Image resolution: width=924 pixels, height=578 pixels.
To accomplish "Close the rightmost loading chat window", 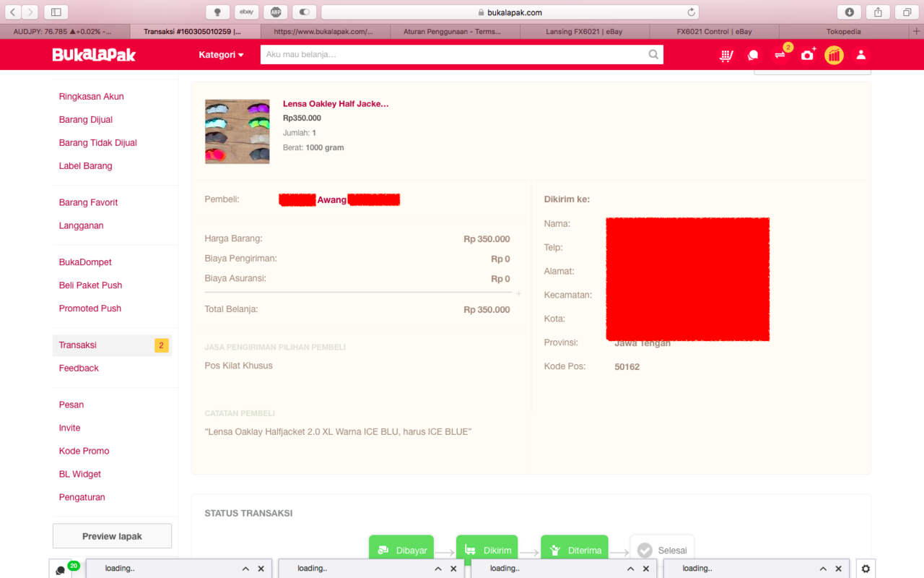I will point(838,569).
